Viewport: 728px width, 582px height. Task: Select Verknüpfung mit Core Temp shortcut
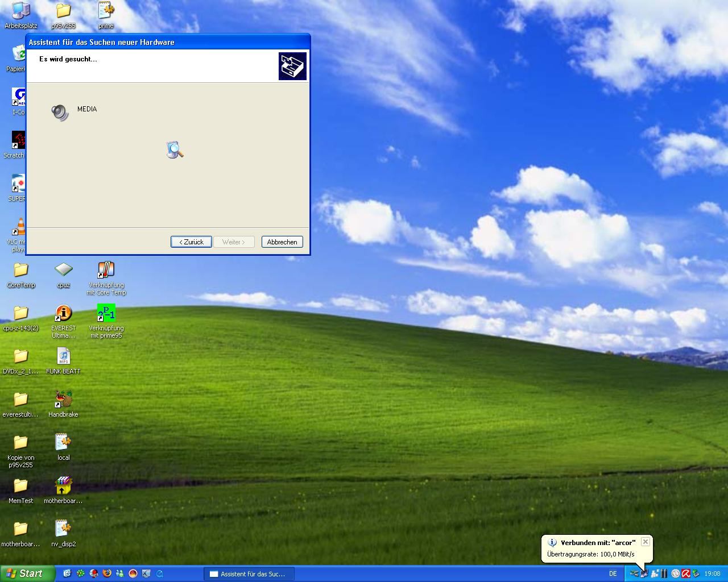coord(106,278)
